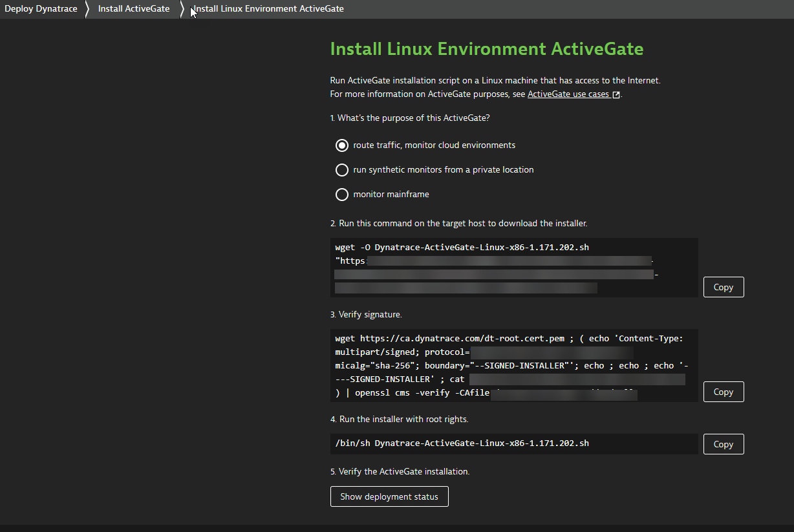Screen dimensions: 794x532
Task: Click the green Install Linux Environment ActiveGate heading
Action: point(486,49)
